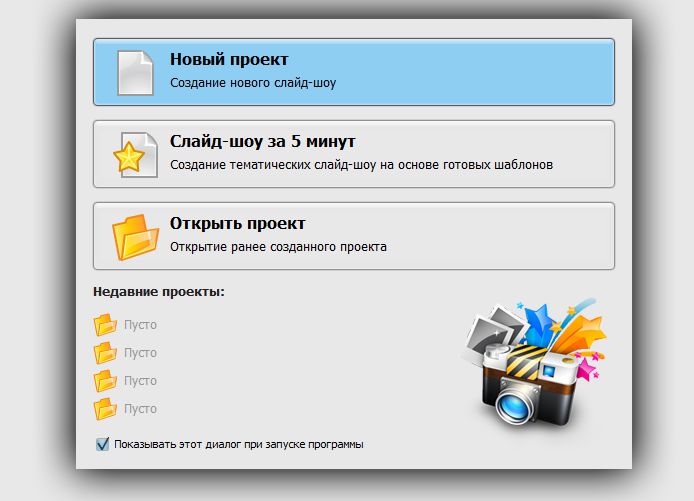Click the camera logo illustration
The height and width of the screenshot is (501, 694).
tap(534, 364)
